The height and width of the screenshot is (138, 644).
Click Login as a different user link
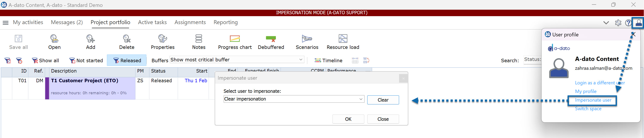(x=600, y=83)
